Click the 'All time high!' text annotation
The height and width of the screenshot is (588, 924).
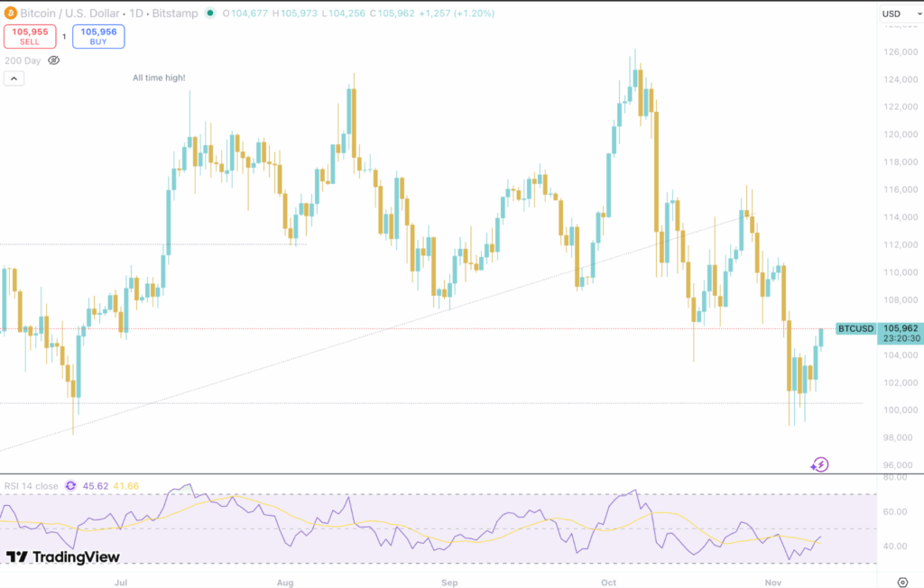click(159, 78)
